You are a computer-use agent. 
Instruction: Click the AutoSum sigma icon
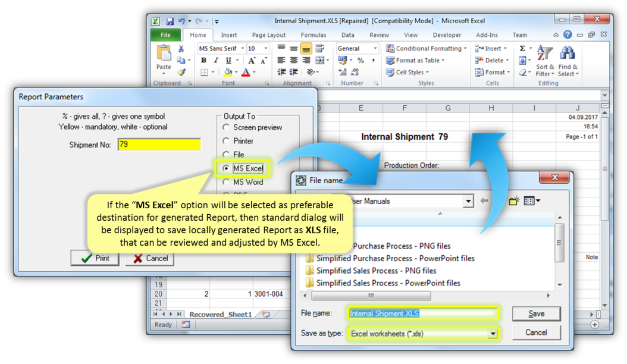click(522, 48)
